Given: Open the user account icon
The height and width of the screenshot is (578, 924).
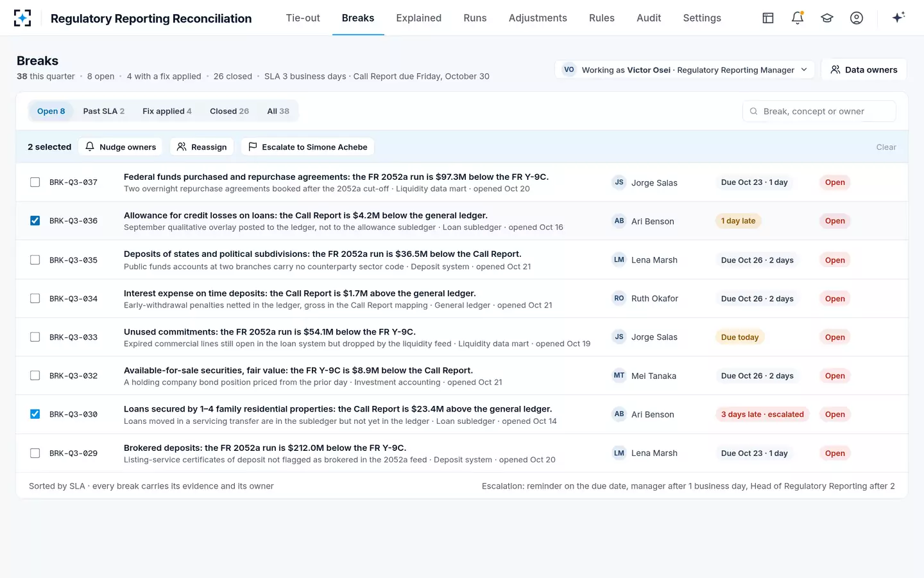Looking at the screenshot, I should click(857, 18).
